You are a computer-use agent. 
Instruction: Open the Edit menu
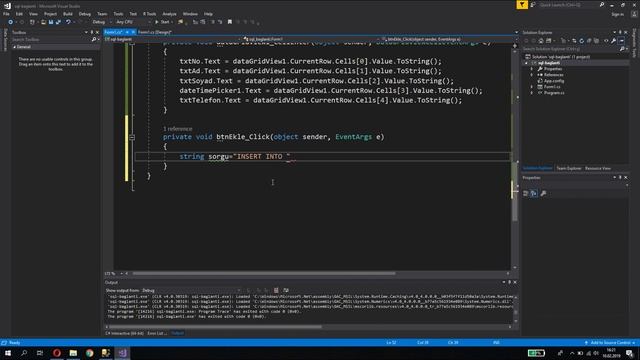point(19,14)
